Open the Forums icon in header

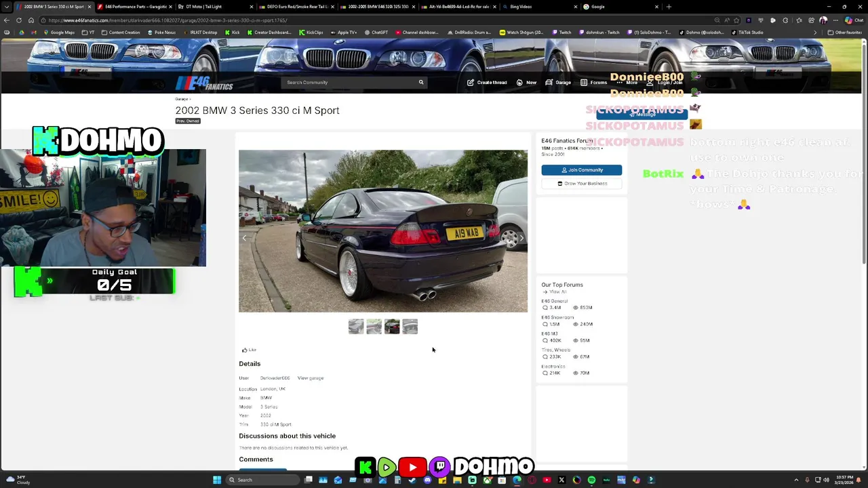[x=584, y=82]
